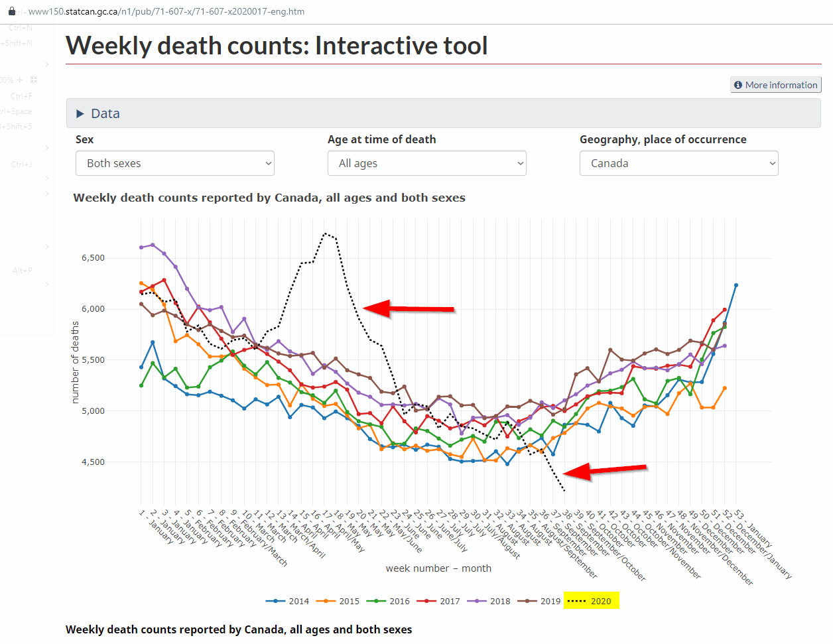833x644 pixels.
Task: Click the lock icon in the address bar
Action: tap(11, 11)
